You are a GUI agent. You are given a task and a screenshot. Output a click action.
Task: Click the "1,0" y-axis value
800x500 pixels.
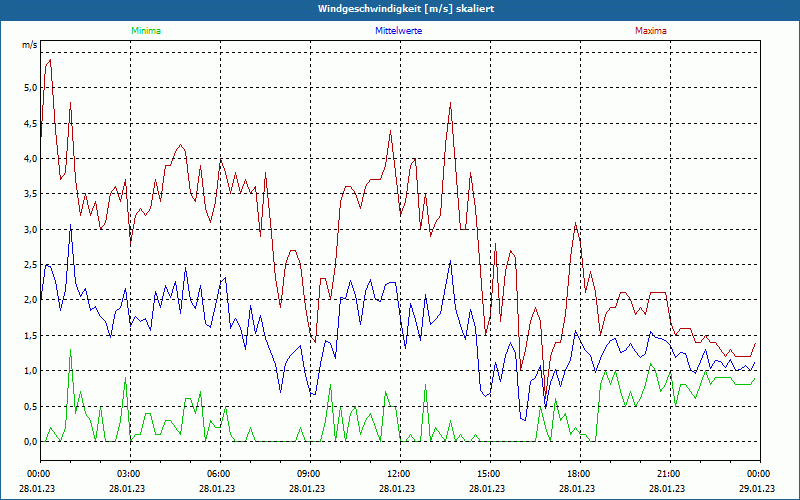31,370
